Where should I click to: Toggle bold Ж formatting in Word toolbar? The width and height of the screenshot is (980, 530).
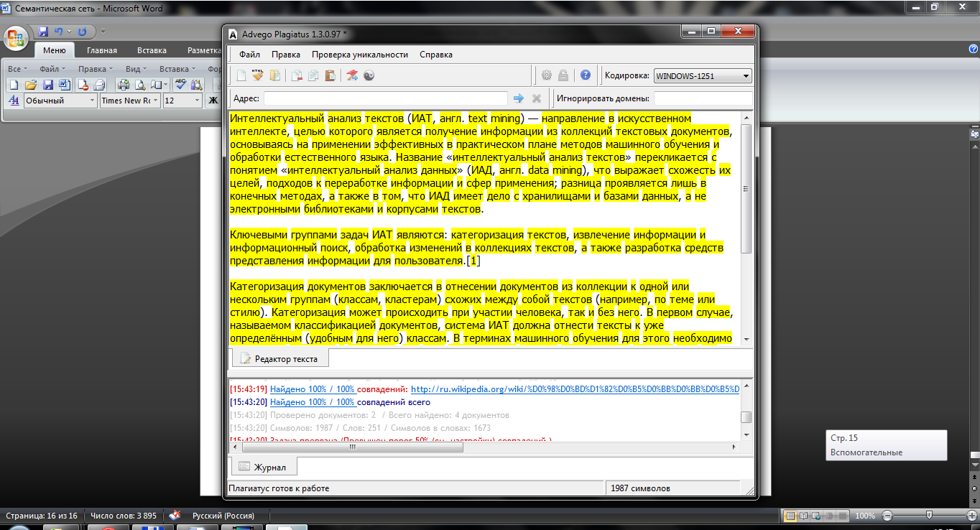[x=213, y=101]
